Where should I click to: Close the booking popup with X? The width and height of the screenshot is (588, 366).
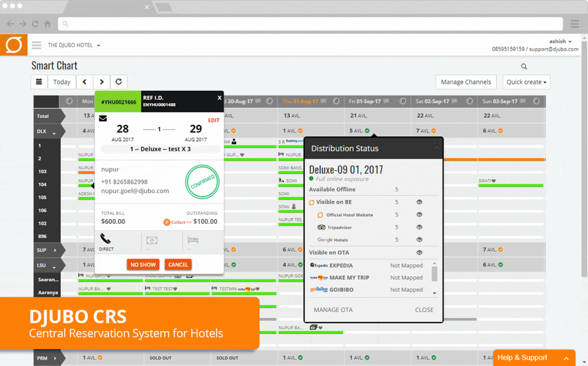tap(220, 98)
